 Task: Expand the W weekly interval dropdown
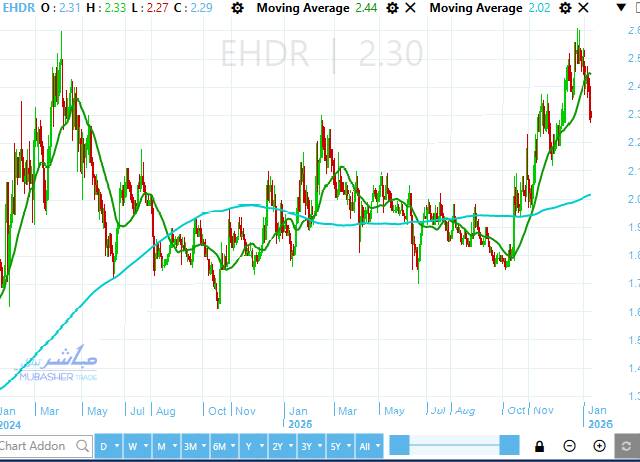tap(134, 446)
